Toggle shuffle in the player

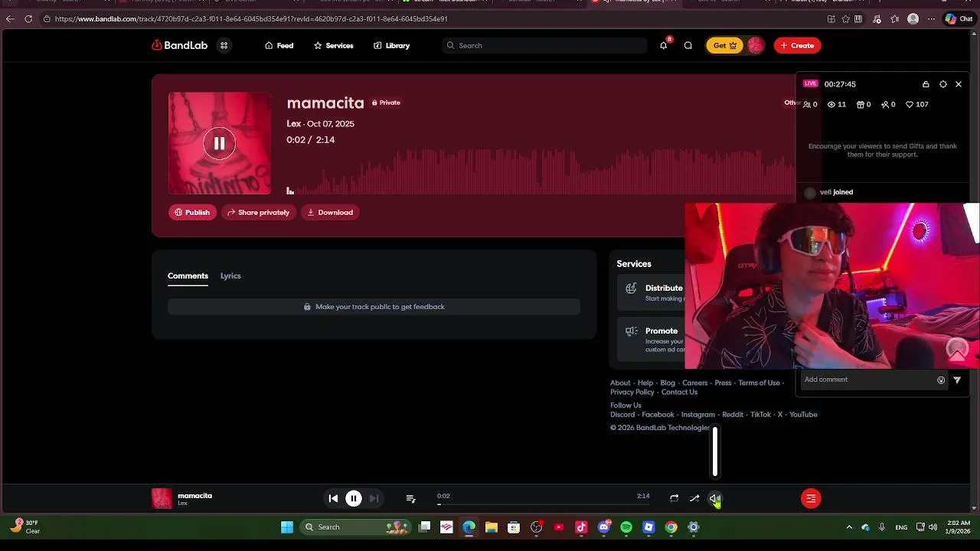click(x=694, y=498)
